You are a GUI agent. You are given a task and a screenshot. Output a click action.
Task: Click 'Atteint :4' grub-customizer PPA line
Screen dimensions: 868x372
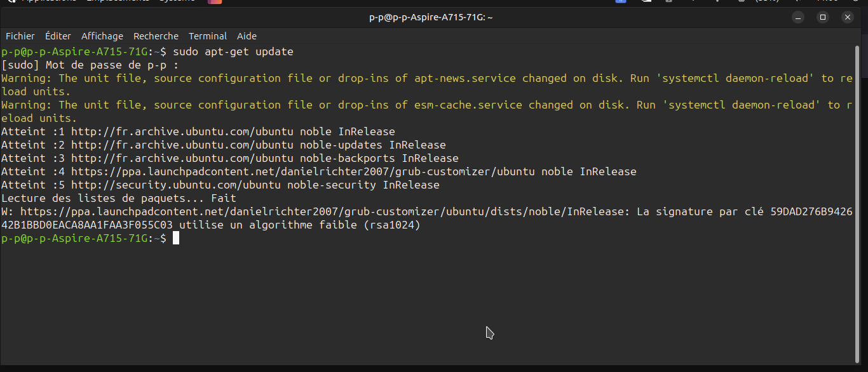tap(319, 171)
